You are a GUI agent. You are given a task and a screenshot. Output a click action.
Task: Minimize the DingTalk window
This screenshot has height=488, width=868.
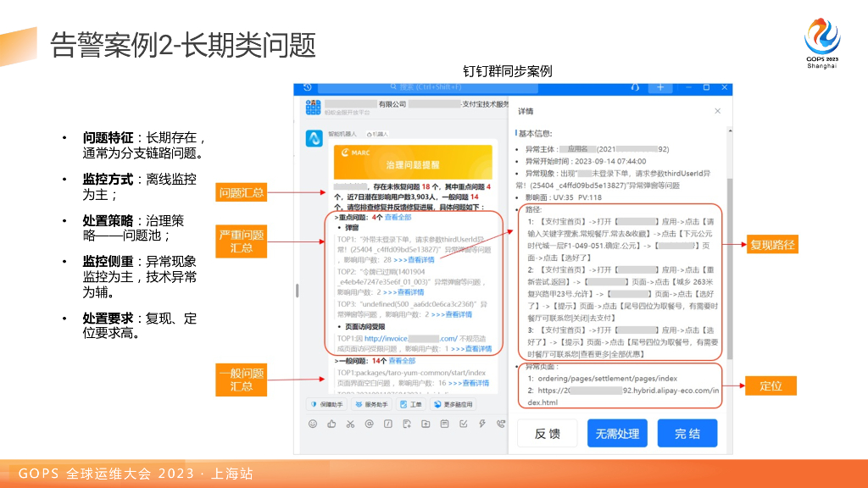(x=688, y=87)
